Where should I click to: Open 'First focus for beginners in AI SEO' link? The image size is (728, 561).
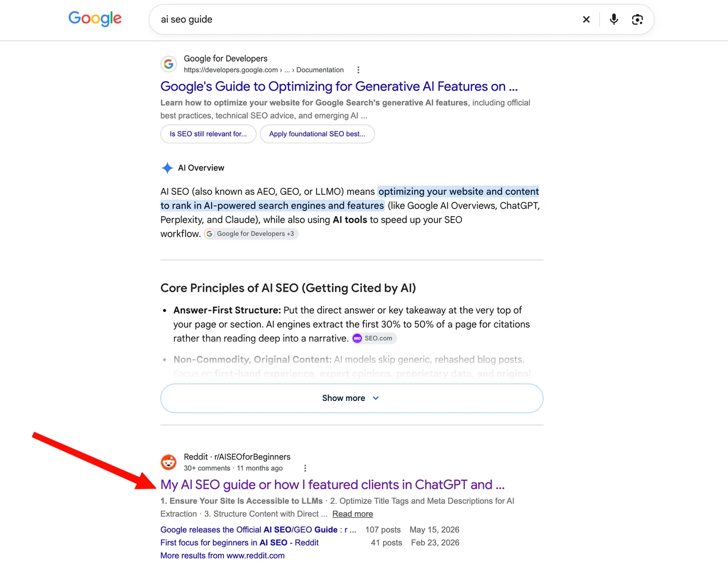tap(240, 543)
